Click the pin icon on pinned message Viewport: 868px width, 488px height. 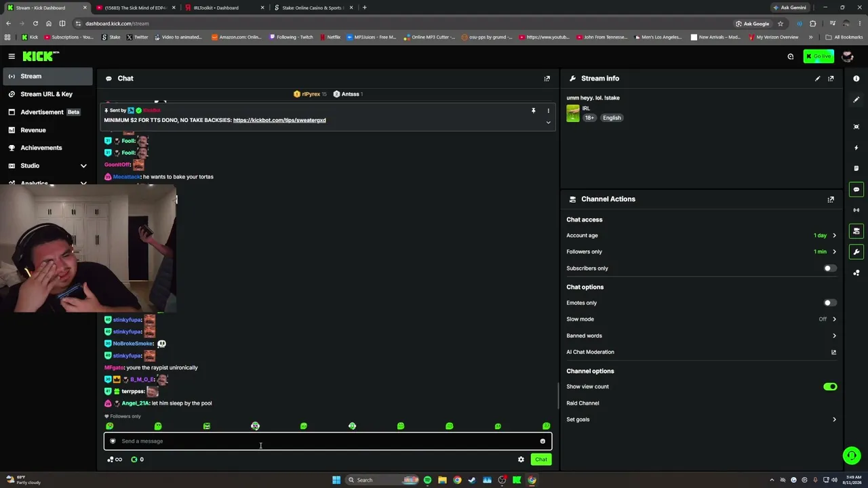533,110
